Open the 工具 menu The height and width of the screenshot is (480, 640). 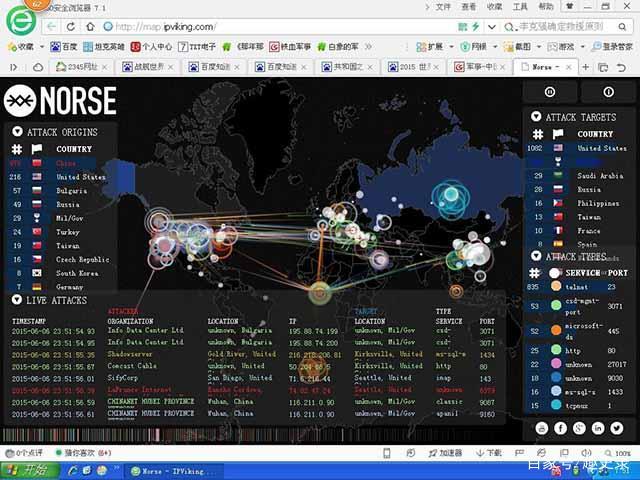[x=520, y=7]
